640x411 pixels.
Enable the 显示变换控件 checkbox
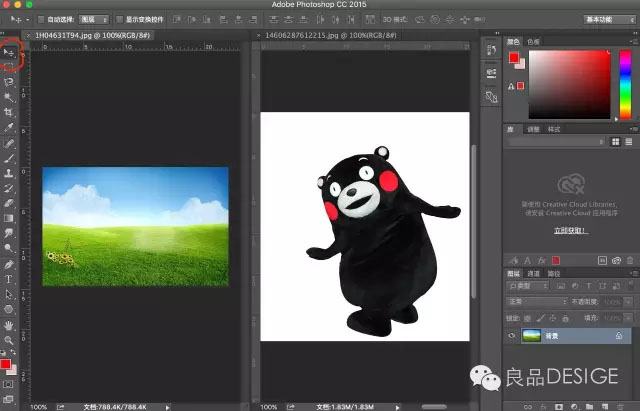pyautogui.click(x=119, y=19)
